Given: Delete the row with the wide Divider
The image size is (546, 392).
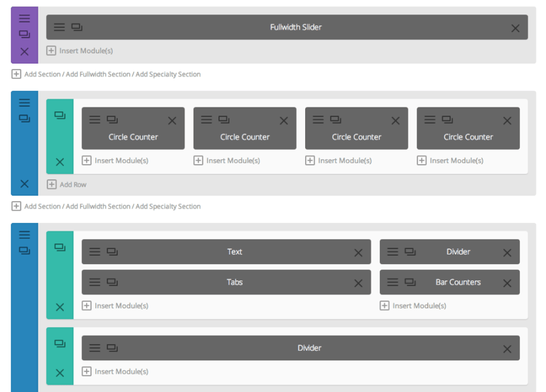Looking at the screenshot, I should click(x=60, y=373).
